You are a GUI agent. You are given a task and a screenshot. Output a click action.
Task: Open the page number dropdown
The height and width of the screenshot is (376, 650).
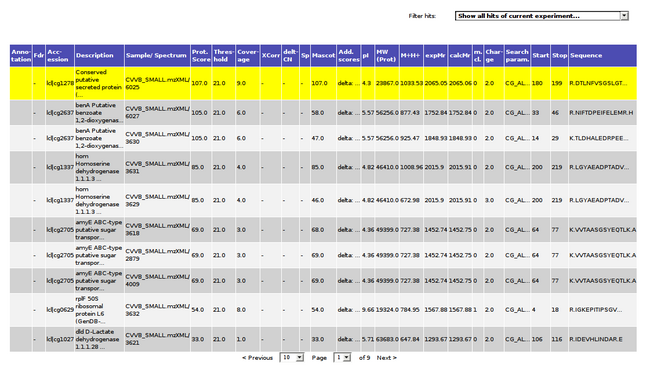click(342, 357)
